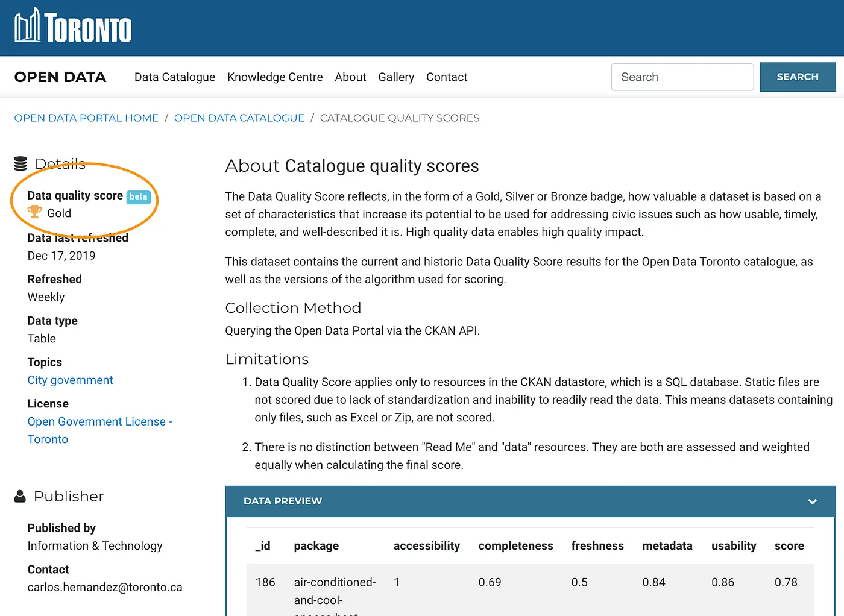Open the Gallery menu item
The width and height of the screenshot is (844, 616).
[x=396, y=77]
